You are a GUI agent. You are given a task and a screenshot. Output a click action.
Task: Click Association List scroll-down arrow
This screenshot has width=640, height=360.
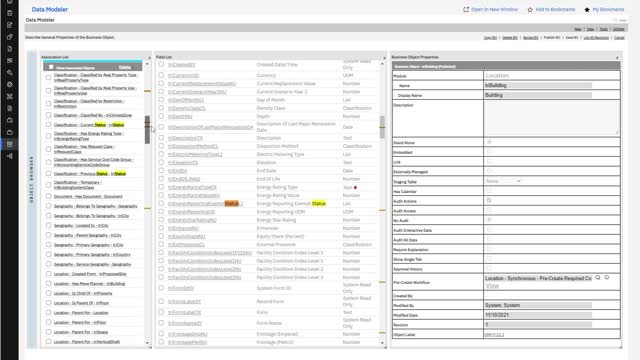click(x=147, y=343)
